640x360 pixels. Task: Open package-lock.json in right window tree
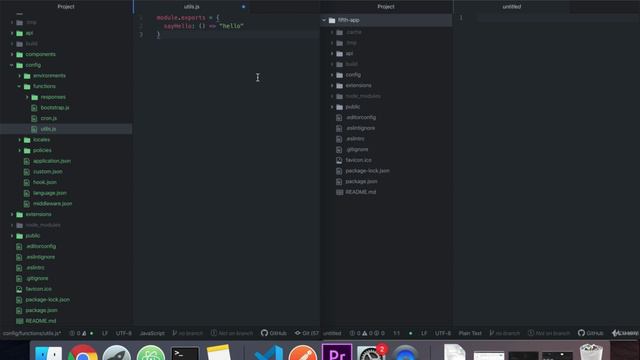[x=367, y=171]
